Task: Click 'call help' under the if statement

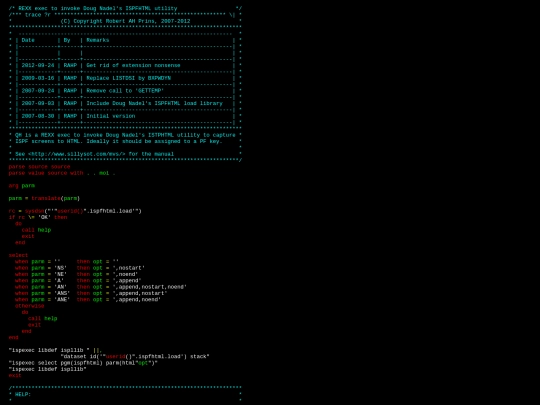Action: point(36,230)
